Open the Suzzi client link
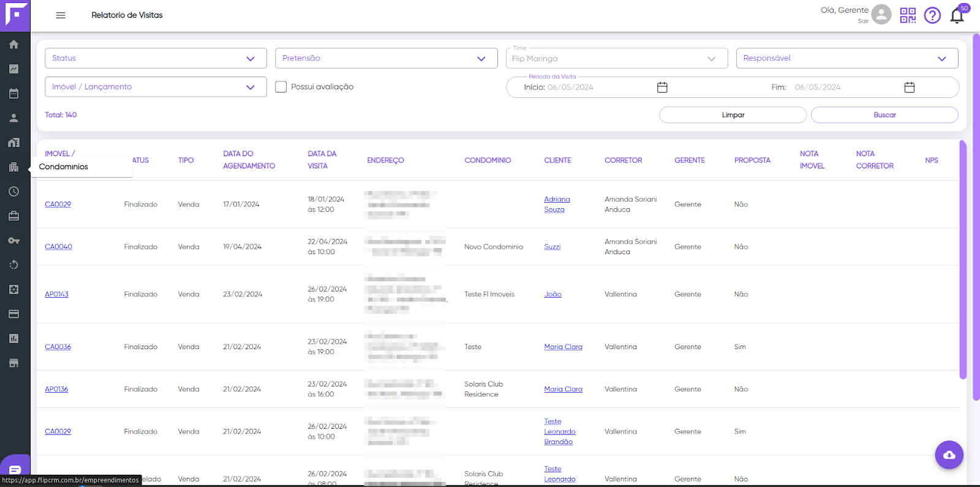This screenshot has height=487, width=980. 552,247
